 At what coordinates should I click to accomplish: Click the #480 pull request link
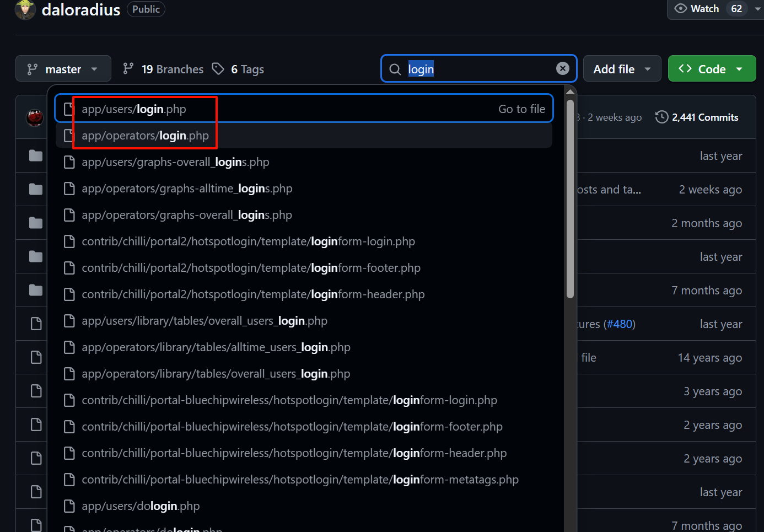click(620, 324)
